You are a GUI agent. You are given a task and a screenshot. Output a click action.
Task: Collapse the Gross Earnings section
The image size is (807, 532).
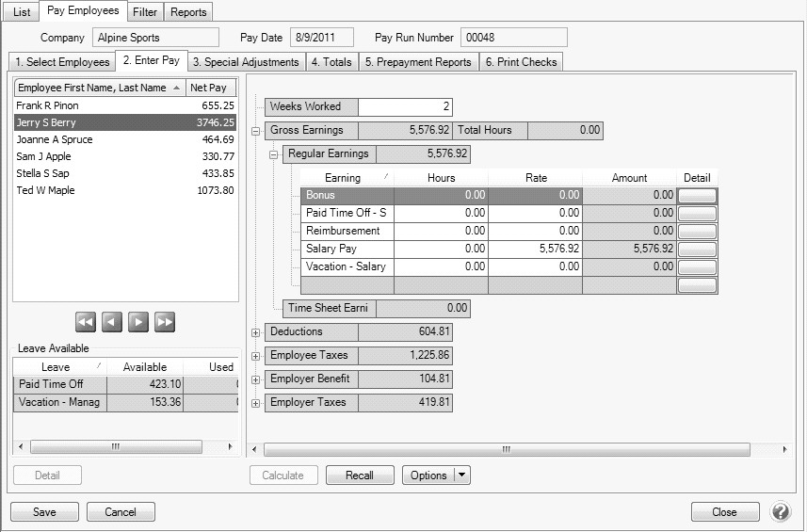[x=256, y=131]
